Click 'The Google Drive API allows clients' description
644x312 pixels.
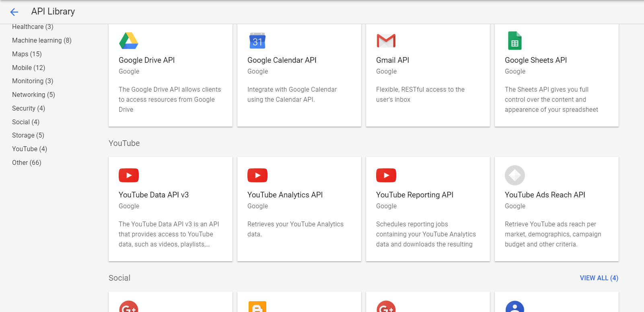tap(170, 99)
